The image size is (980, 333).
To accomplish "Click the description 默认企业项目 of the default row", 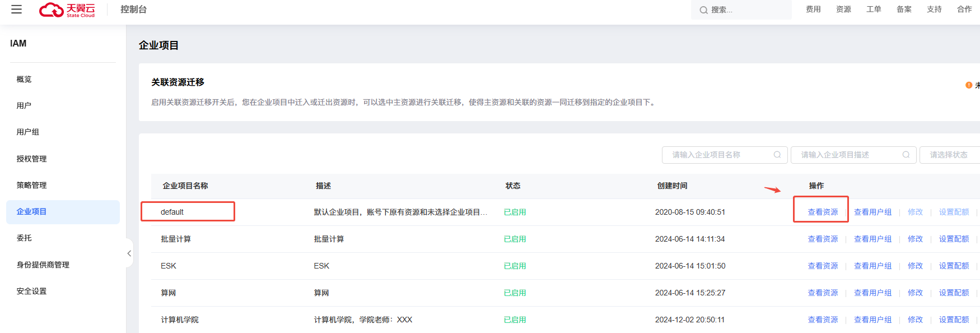I will tap(400, 212).
